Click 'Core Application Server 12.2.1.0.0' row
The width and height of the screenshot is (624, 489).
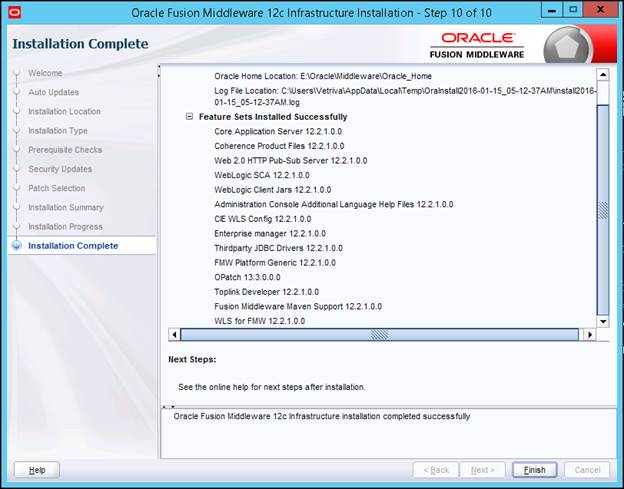pyautogui.click(x=278, y=131)
